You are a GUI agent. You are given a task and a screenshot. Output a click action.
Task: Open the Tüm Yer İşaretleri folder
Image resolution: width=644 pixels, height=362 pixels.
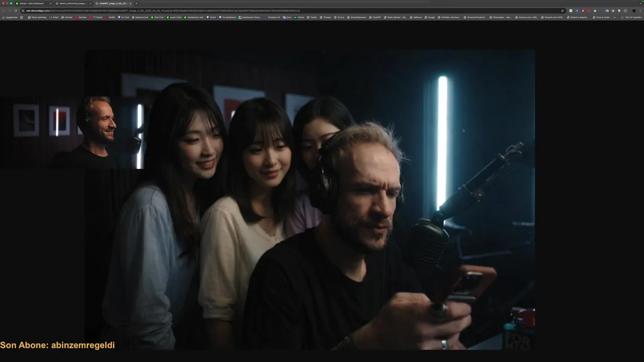[631, 17]
